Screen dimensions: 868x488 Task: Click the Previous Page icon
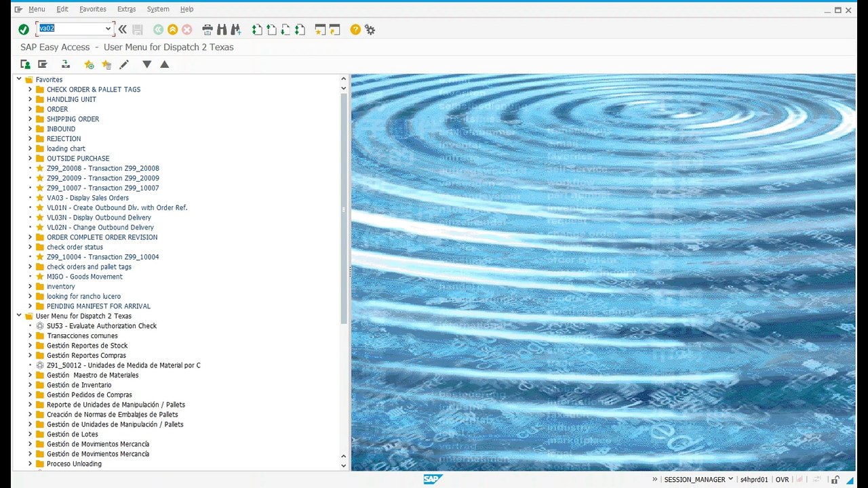point(271,29)
